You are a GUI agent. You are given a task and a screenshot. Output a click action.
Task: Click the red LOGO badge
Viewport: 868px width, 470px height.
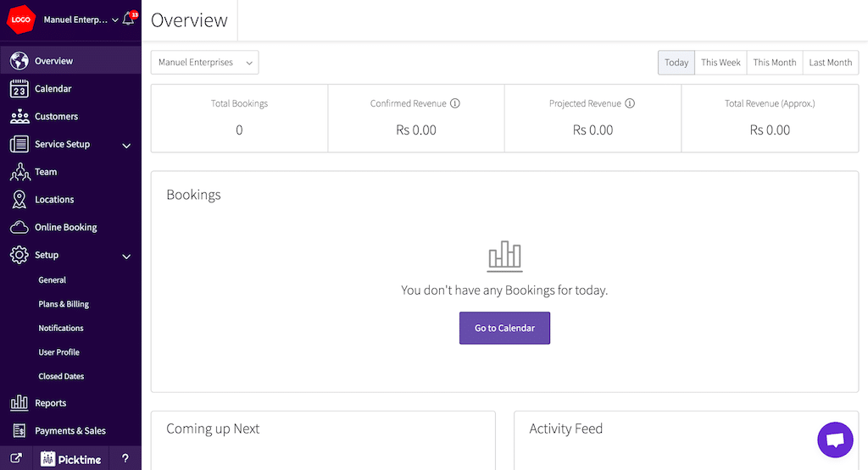click(x=20, y=19)
